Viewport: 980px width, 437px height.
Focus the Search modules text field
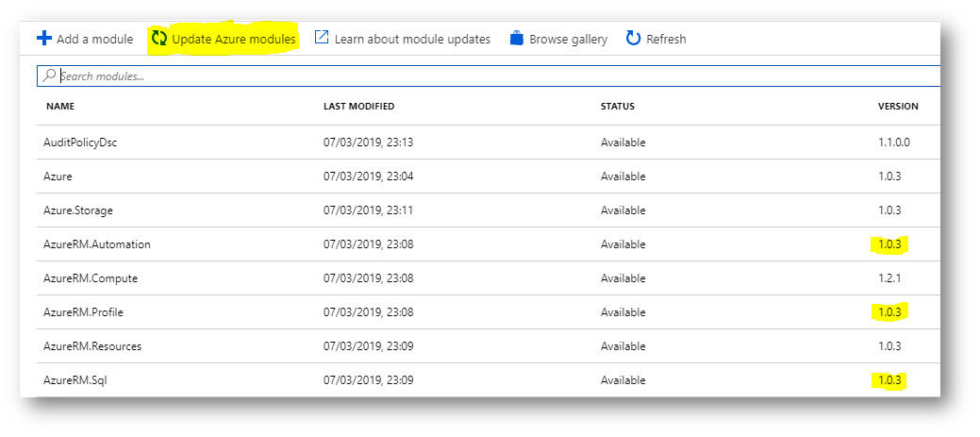[489, 76]
